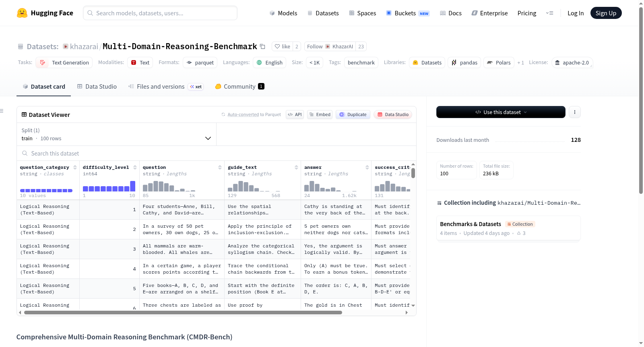
Task: Open the Spaces menu item
Action: pyautogui.click(x=363, y=13)
